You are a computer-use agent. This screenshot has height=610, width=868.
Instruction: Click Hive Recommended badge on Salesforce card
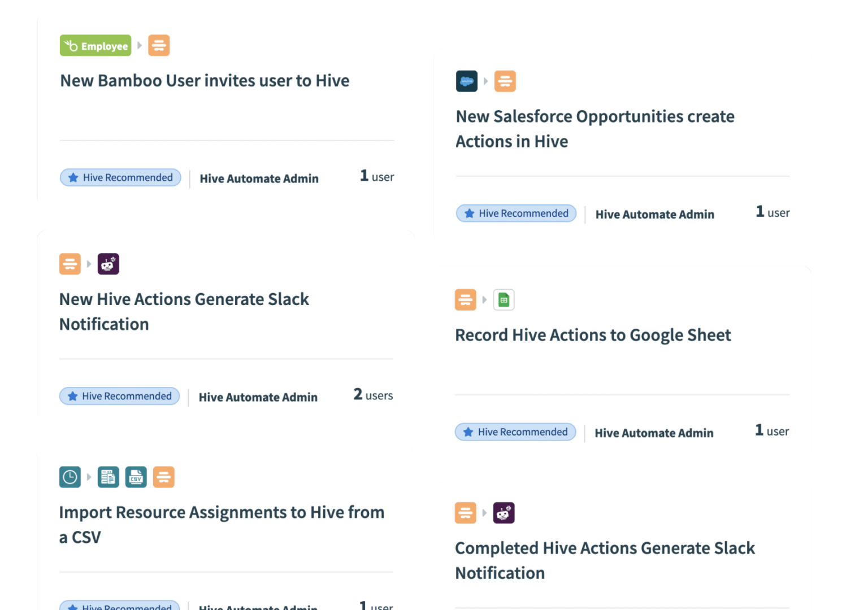(x=517, y=213)
